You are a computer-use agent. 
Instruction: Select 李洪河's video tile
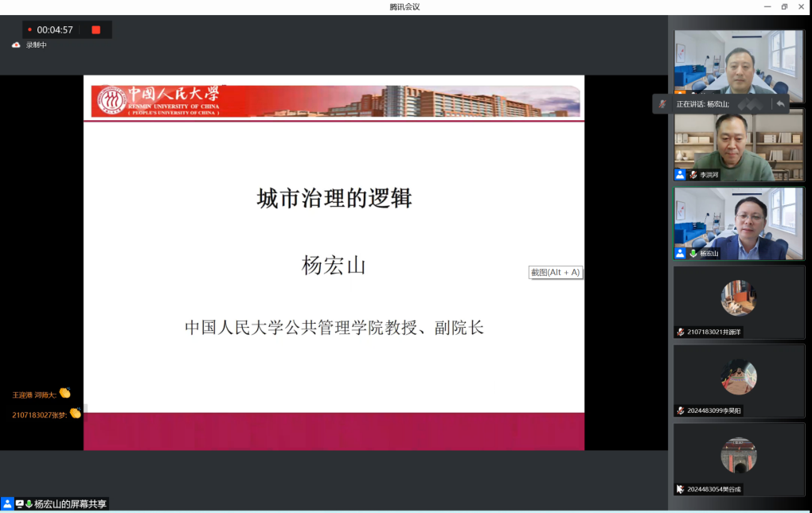[x=739, y=143]
